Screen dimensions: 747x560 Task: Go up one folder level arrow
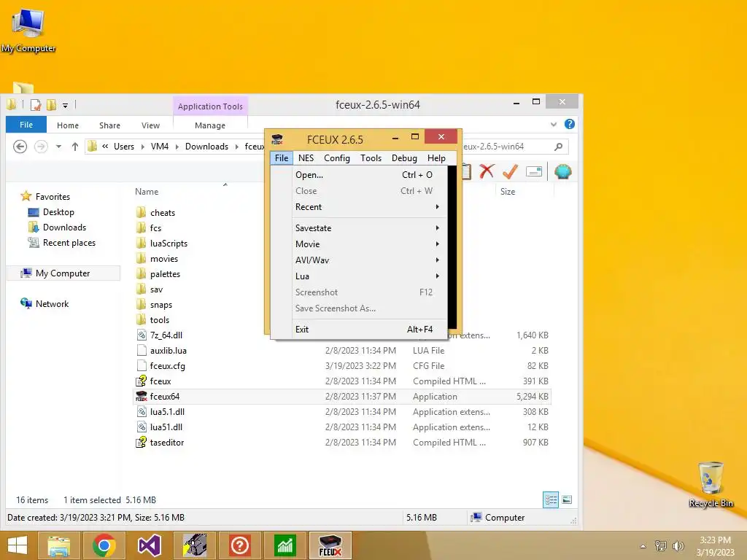75,147
